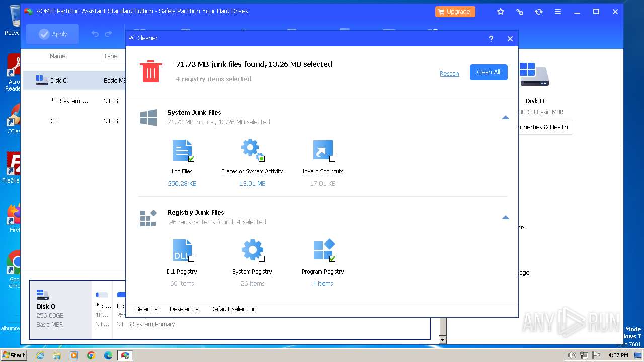Click the Disk 0 block in disk map

pos(60,310)
